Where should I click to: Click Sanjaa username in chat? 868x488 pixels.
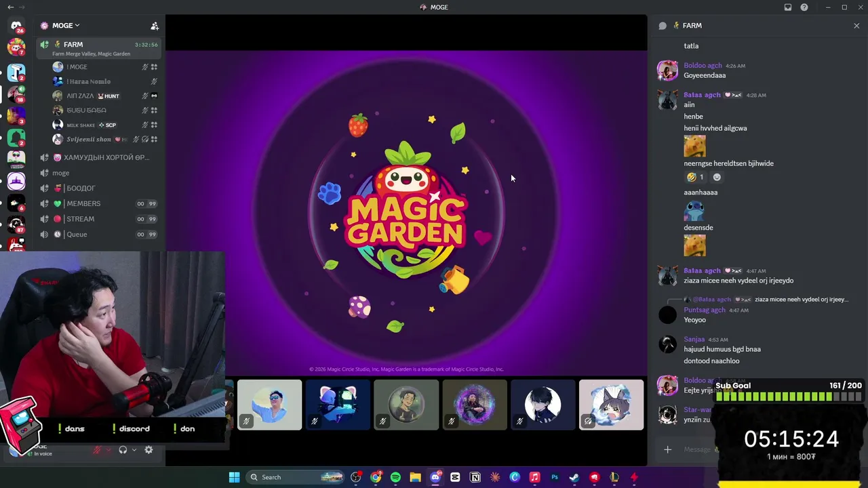(x=694, y=339)
